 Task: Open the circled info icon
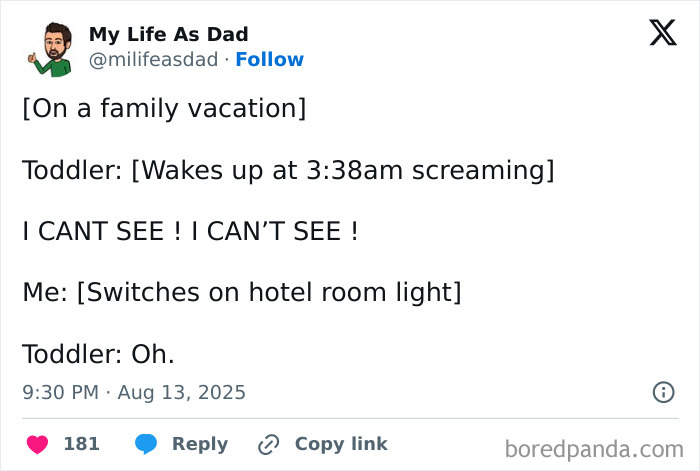point(663,392)
